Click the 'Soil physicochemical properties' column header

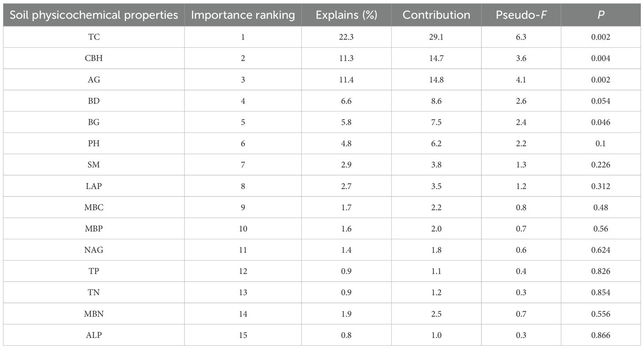(x=94, y=15)
